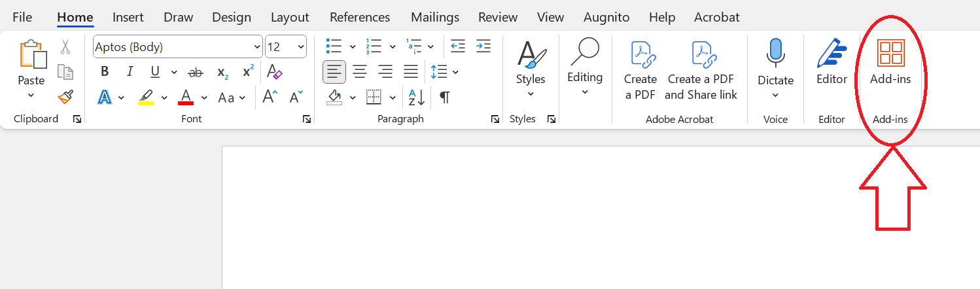980x289 pixels.
Task: Open the font size dropdown
Action: tap(301, 47)
